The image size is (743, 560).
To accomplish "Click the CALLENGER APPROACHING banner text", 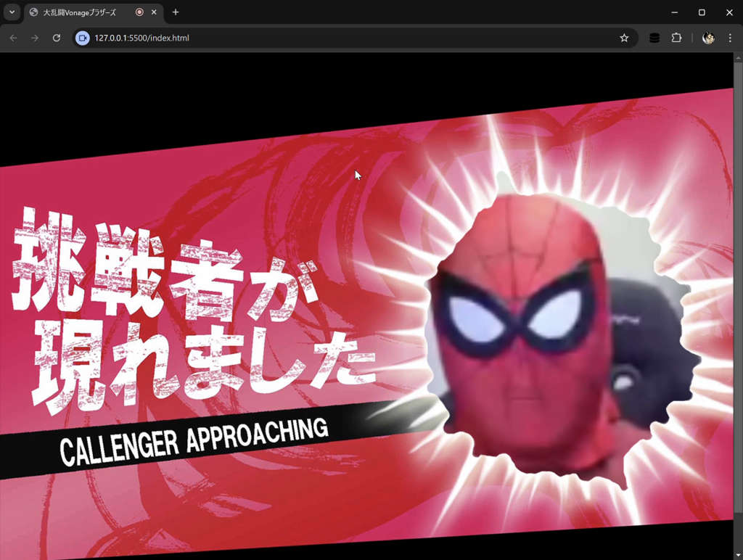I will pos(194,442).
